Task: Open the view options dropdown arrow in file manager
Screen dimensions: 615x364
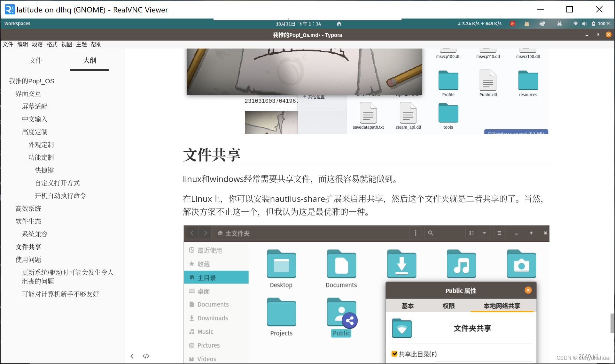Action: [484, 233]
